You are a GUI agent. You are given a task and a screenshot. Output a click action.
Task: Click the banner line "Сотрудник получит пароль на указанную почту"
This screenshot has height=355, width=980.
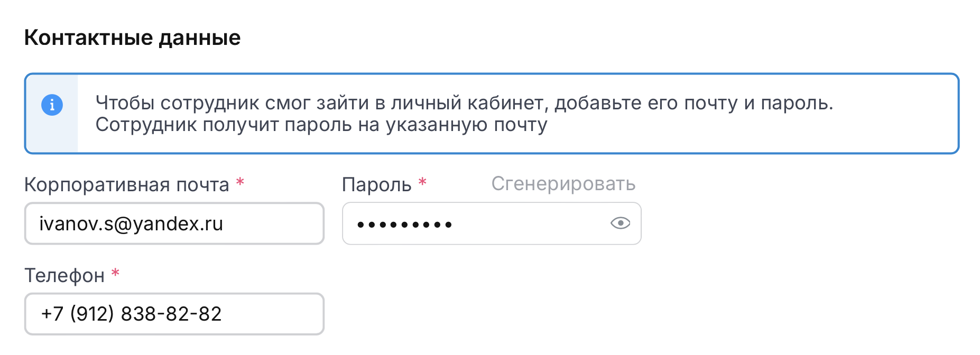[x=321, y=125]
